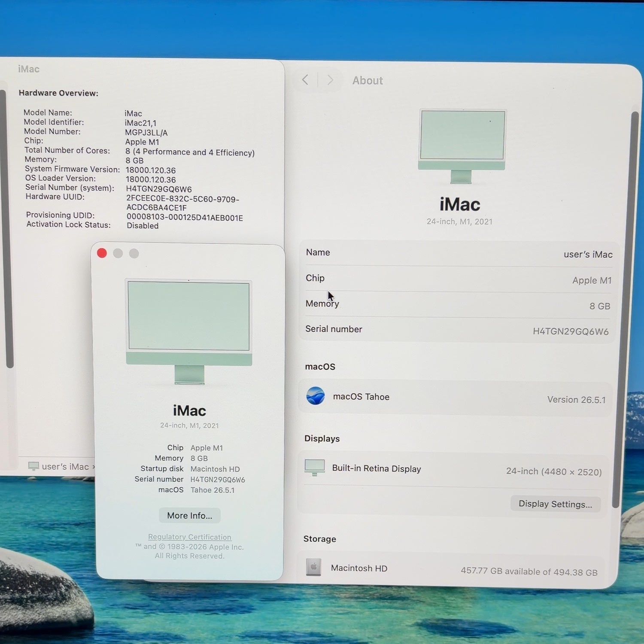Click the Activation Lock Status Disabled value
The width and height of the screenshot is (644, 644).
pyautogui.click(x=143, y=226)
